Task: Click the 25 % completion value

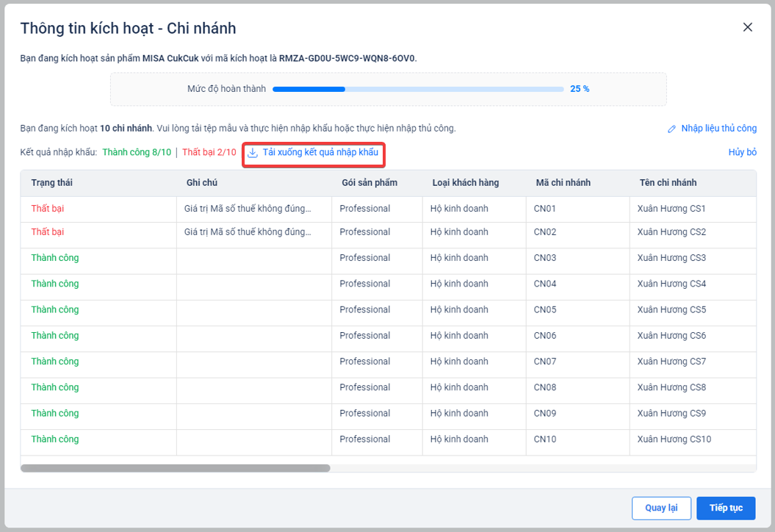Action: pyautogui.click(x=580, y=89)
